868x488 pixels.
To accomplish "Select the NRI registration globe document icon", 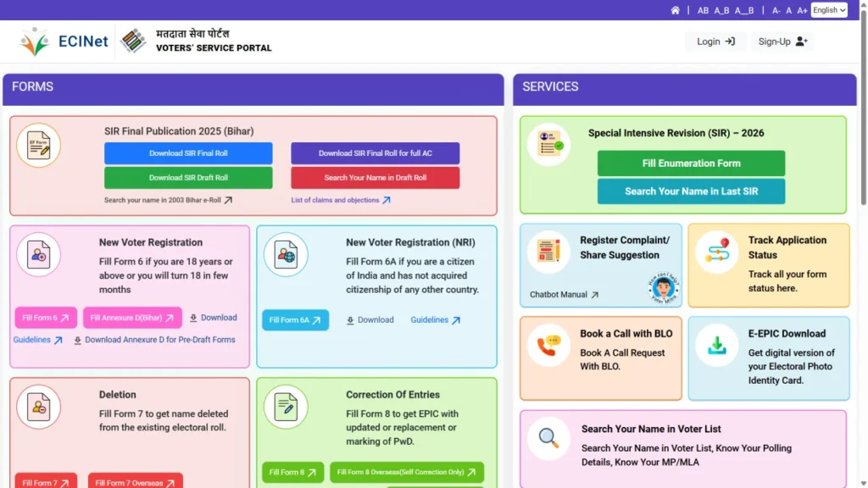I will (286, 254).
